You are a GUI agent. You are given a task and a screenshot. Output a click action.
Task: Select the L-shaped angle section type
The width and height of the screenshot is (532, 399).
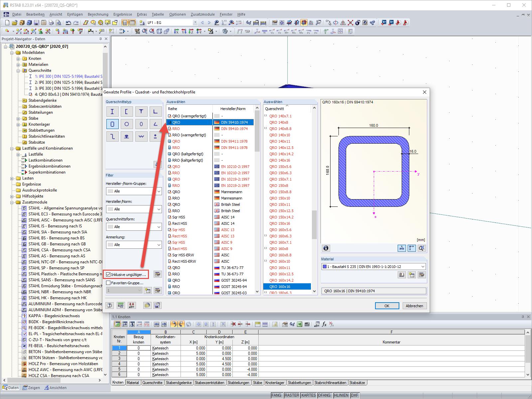156,112
